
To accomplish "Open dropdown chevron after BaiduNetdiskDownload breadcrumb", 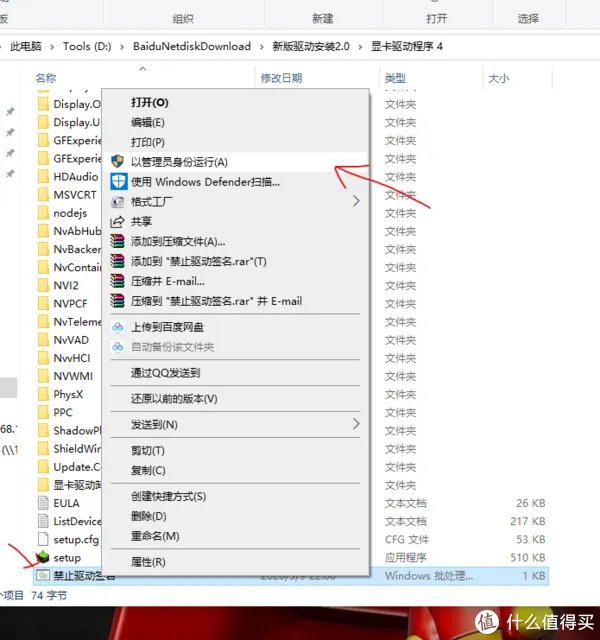I will [x=262, y=47].
